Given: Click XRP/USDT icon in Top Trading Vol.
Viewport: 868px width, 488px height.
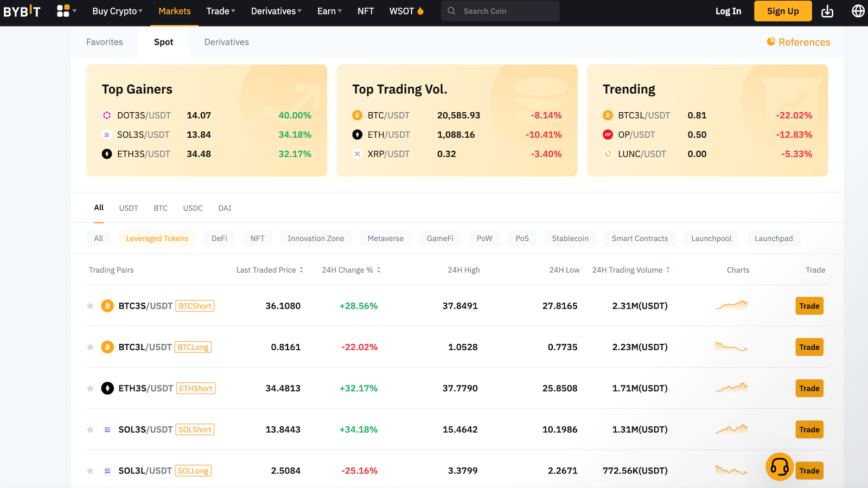Looking at the screenshot, I should [357, 154].
